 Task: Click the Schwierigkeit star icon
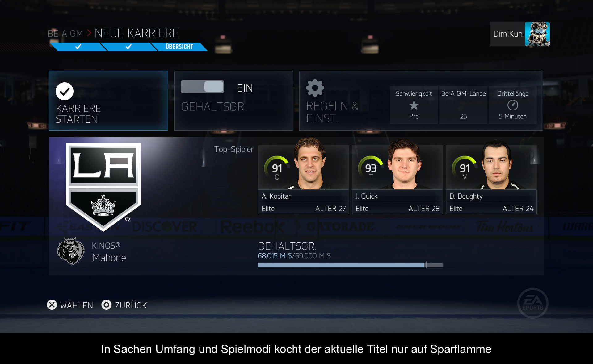tap(414, 105)
